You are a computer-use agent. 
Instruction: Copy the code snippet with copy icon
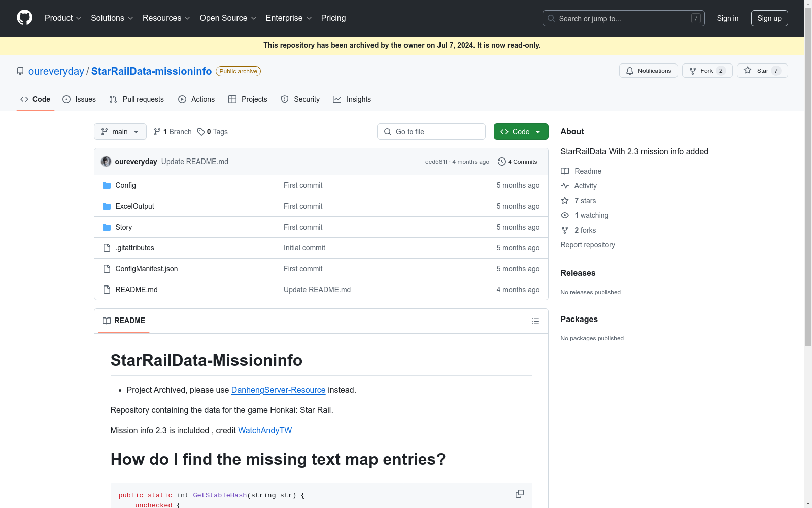(520, 494)
